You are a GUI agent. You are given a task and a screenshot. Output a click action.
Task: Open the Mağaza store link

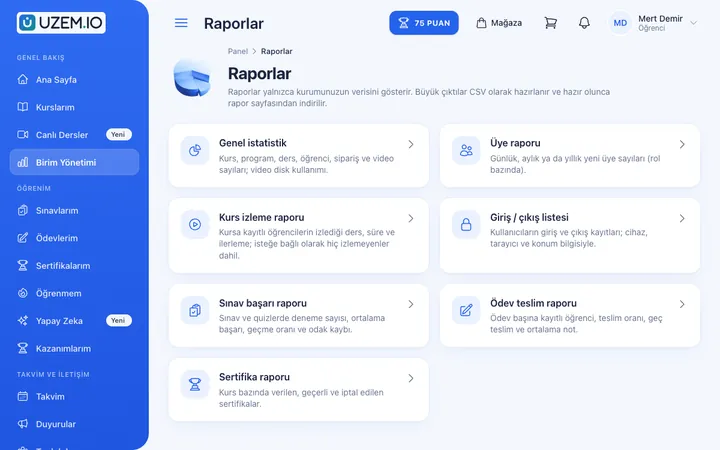click(x=499, y=23)
